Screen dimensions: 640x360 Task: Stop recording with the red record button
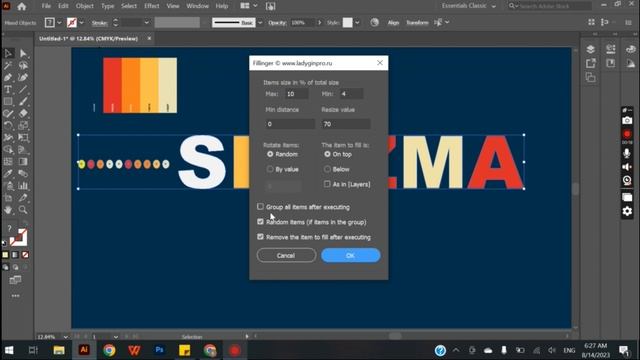(x=627, y=134)
